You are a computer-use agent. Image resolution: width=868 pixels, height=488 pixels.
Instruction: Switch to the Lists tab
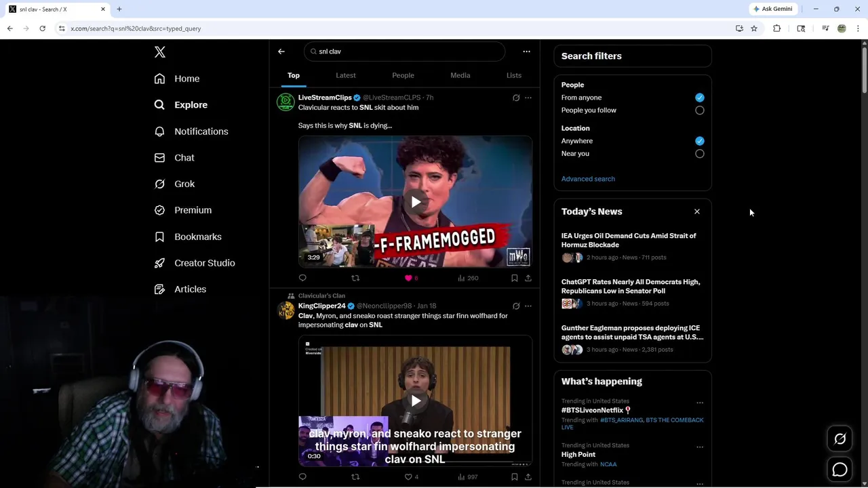point(514,75)
